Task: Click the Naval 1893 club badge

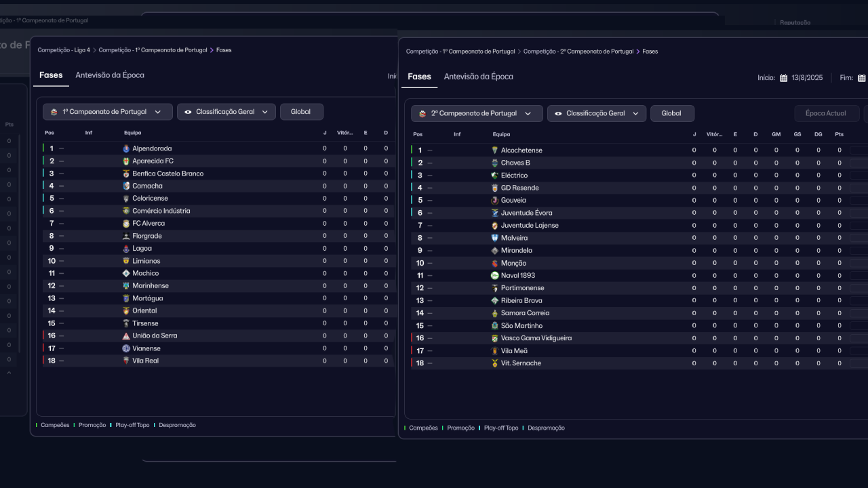Action: click(494, 276)
